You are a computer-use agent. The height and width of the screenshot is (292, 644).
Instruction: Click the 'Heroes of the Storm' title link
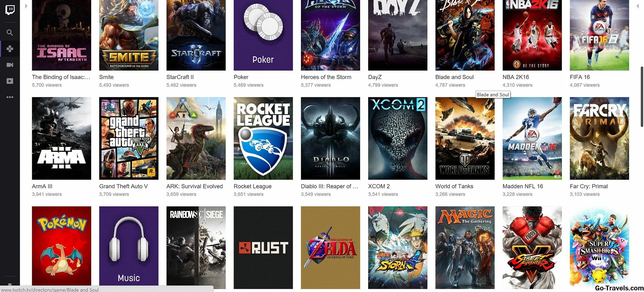coord(326,77)
